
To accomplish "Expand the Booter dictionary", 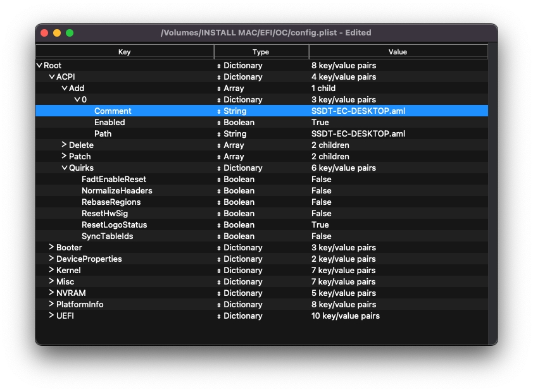I will click(52, 248).
